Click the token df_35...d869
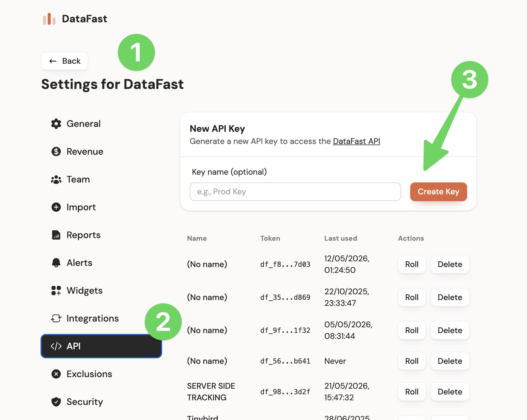 tap(285, 297)
